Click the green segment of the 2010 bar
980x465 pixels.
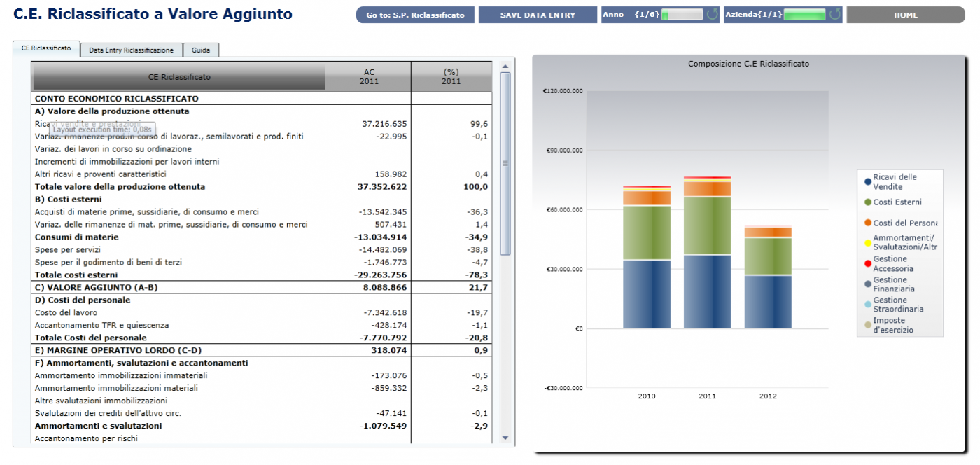click(x=647, y=233)
